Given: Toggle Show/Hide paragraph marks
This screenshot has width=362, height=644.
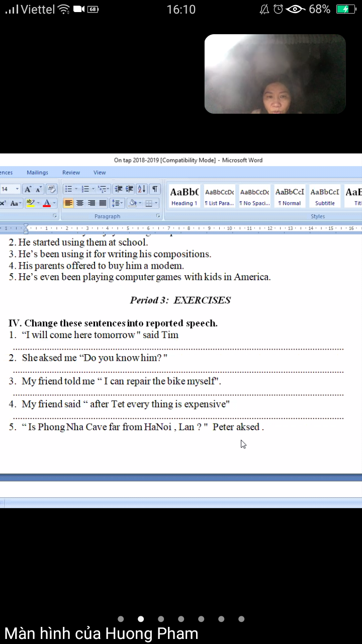Looking at the screenshot, I should point(155,189).
